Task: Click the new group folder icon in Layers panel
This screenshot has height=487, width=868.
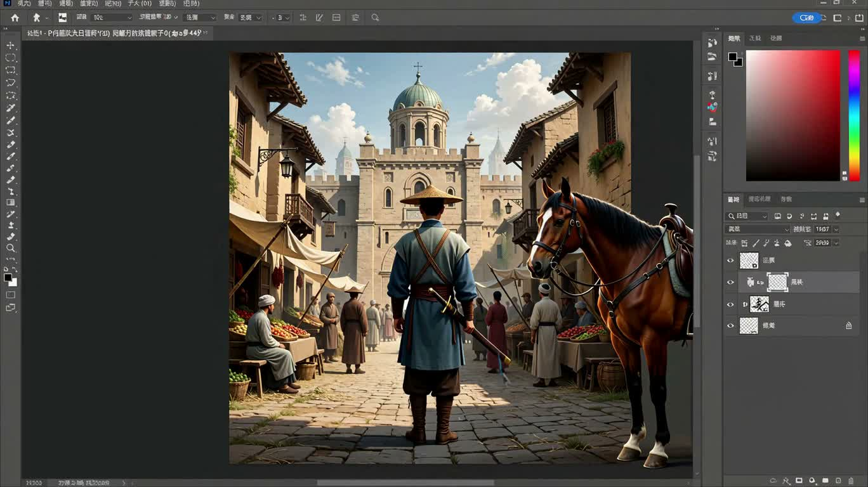Action: pos(825,481)
